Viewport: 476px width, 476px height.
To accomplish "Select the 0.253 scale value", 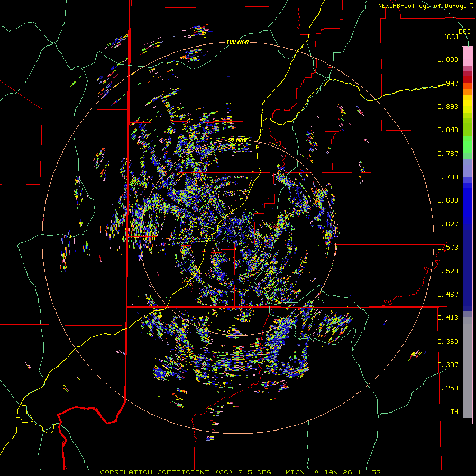I will [x=448, y=388].
